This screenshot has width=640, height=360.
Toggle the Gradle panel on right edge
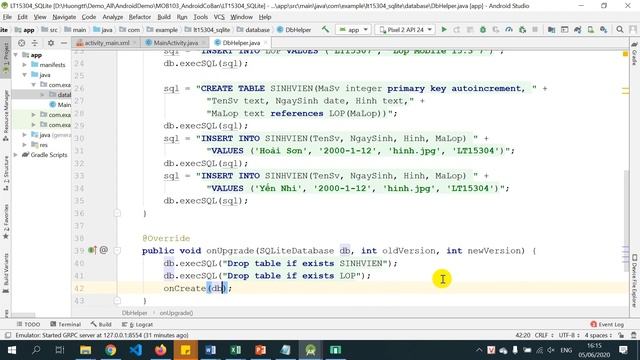(x=634, y=53)
